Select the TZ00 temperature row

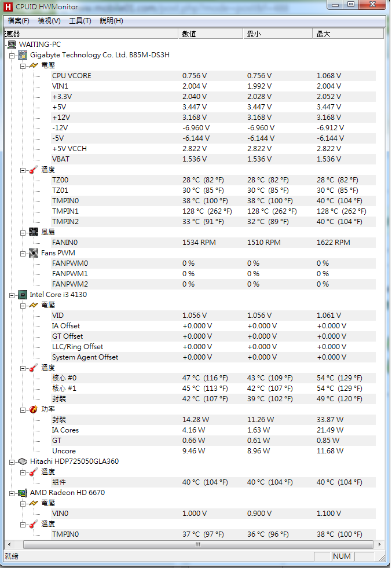214,180
